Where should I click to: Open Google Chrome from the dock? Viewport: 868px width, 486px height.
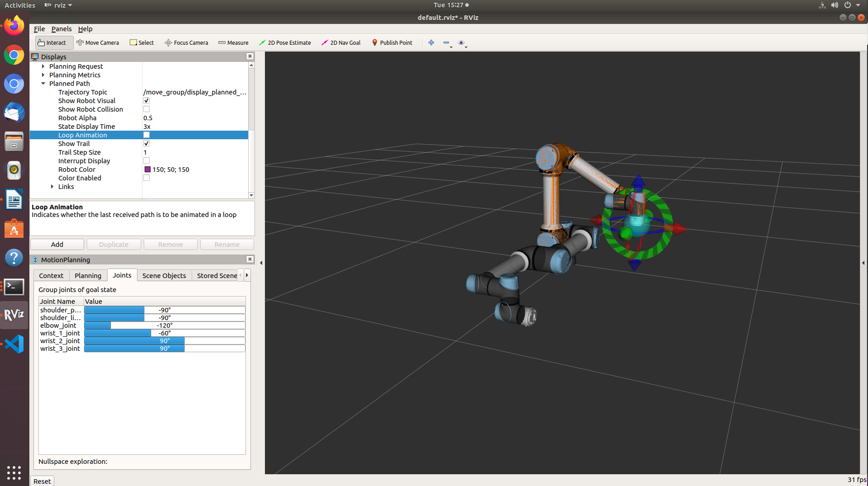[x=14, y=55]
